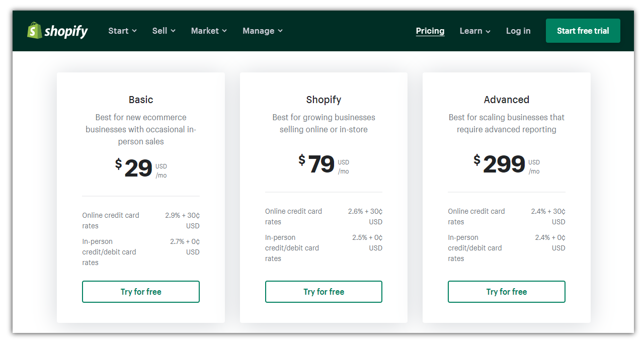Image resolution: width=644 pixels, height=344 pixels.
Task: Click 'Best for growing businesses' description
Action: 324,123
